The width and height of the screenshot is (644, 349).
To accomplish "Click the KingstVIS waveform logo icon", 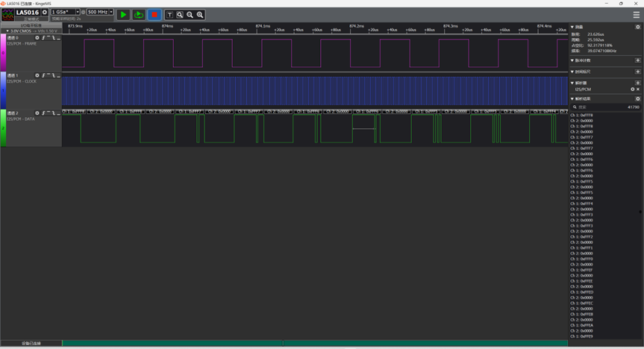I will pos(7,15).
